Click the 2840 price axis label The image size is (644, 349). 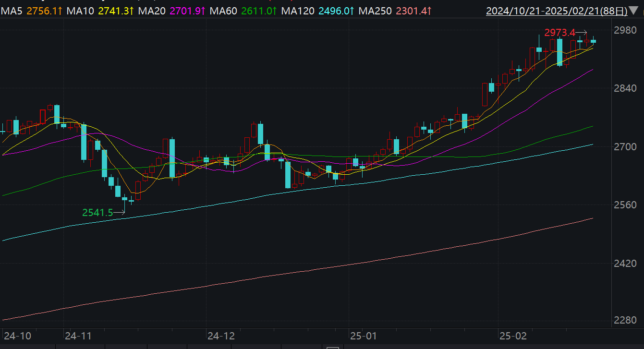pos(625,88)
